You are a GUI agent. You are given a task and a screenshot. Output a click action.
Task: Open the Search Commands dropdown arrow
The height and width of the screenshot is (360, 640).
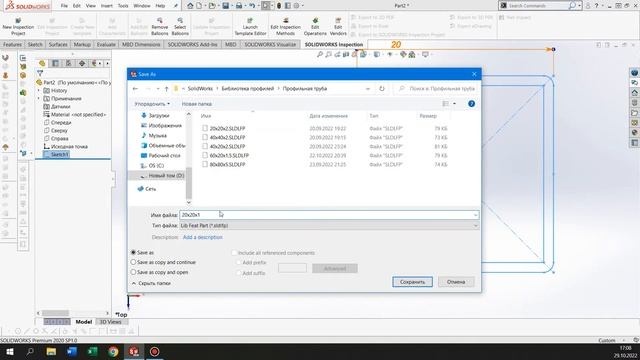(580, 6)
